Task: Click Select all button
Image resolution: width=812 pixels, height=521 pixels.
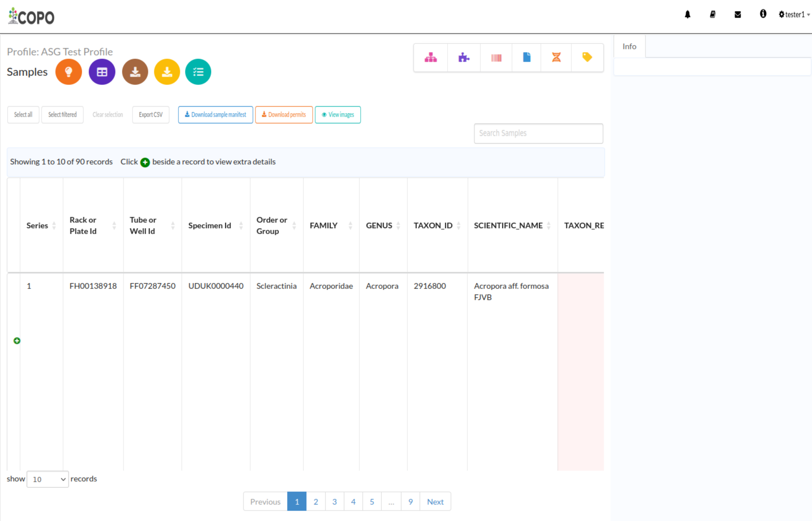Action: 23,115
